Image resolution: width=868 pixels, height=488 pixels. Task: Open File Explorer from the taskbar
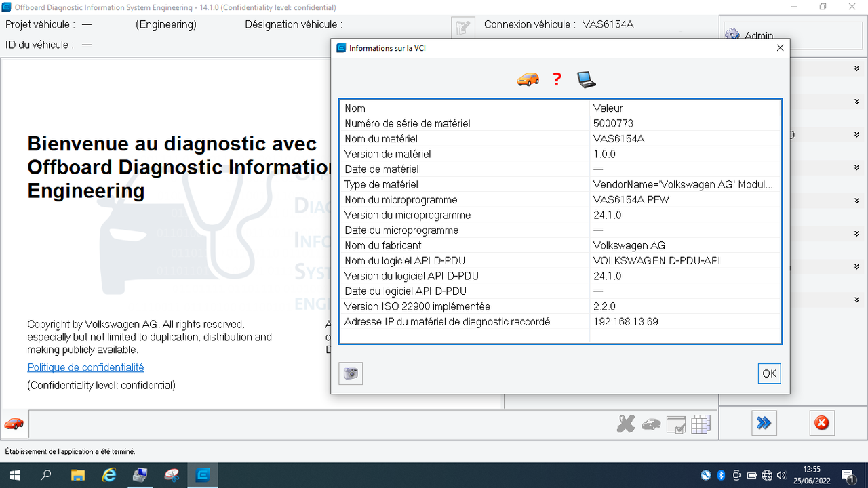(77, 475)
